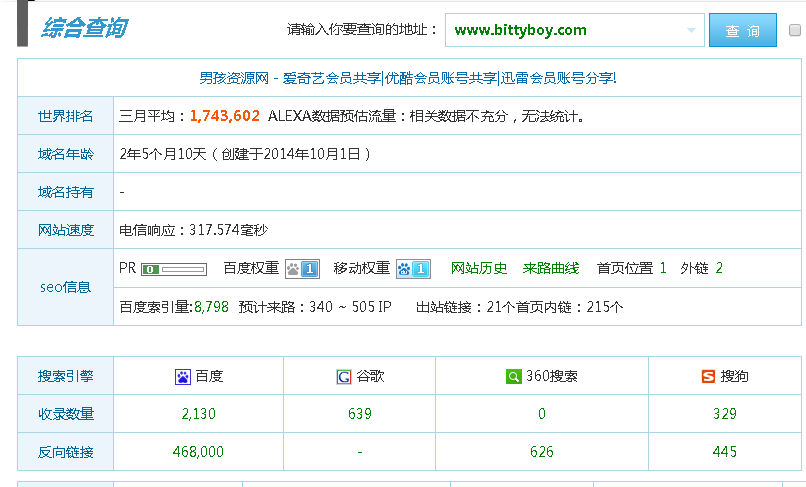This screenshot has height=487, width=806.
Task: Click the 综合查询 page title
Action: (85, 28)
